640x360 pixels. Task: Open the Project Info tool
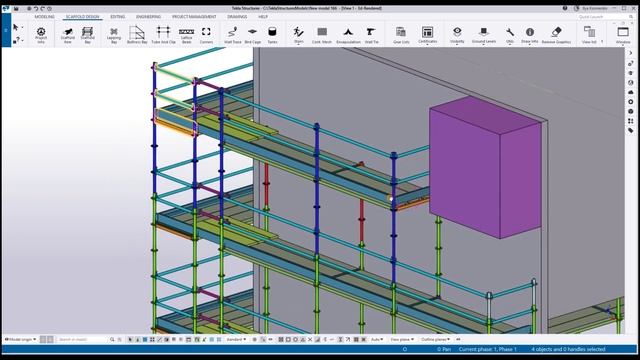(41, 35)
